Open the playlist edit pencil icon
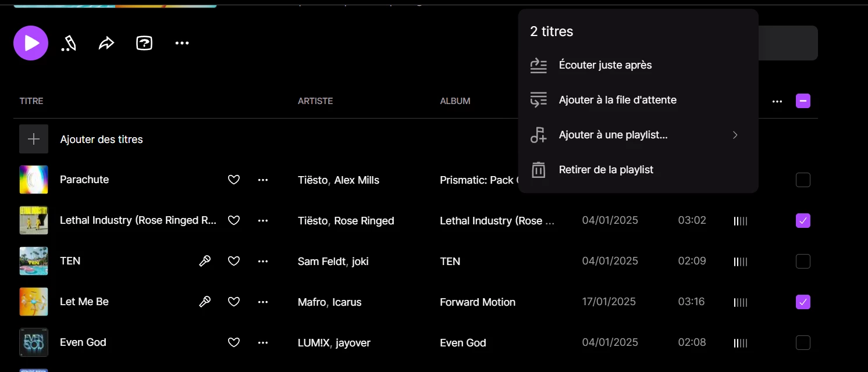This screenshot has height=372, width=868. [x=69, y=43]
